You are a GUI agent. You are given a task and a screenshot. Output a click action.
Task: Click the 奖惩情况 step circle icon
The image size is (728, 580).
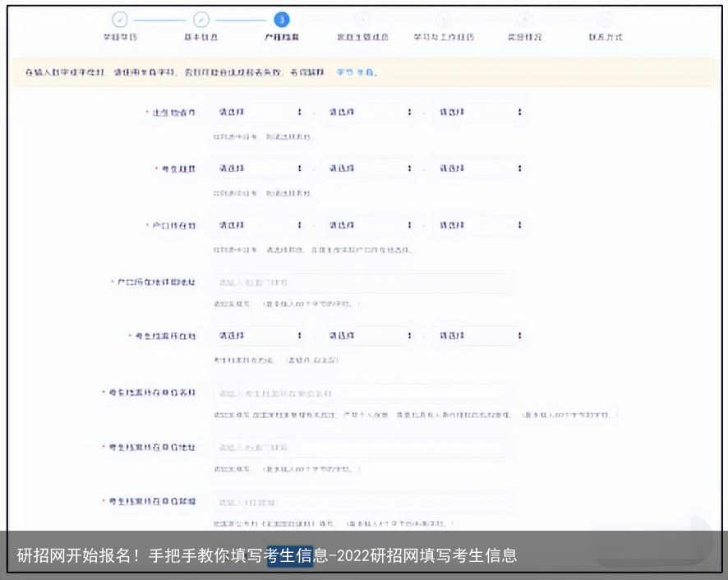[x=523, y=19]
